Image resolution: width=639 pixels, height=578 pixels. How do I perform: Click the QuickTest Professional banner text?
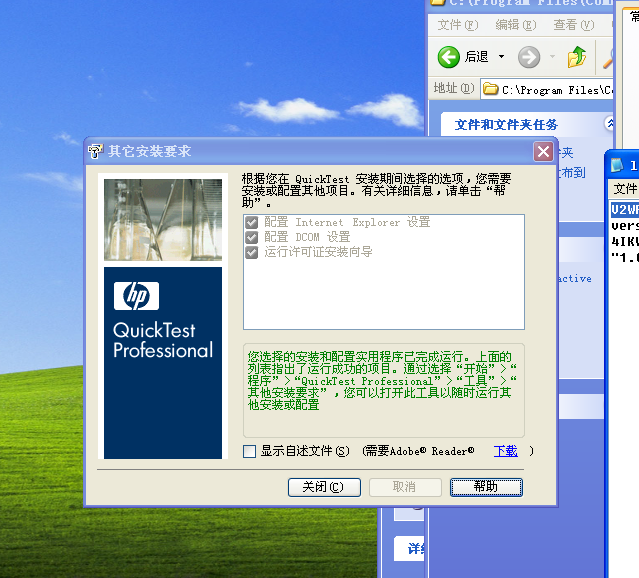point(163,340)
